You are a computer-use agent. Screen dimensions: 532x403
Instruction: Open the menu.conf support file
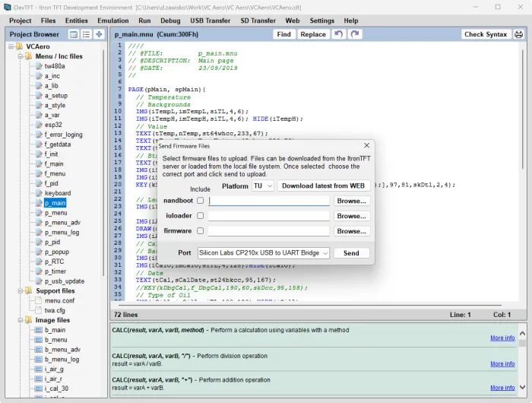tap(59, 301)
